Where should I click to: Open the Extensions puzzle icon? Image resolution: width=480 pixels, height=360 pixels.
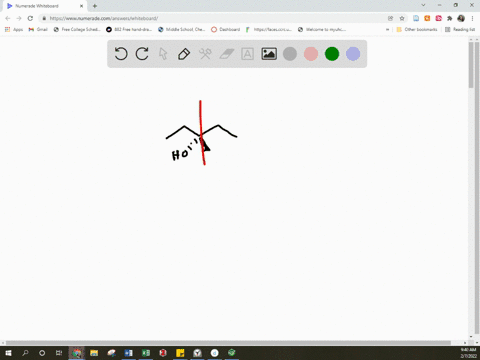[450, 18]
